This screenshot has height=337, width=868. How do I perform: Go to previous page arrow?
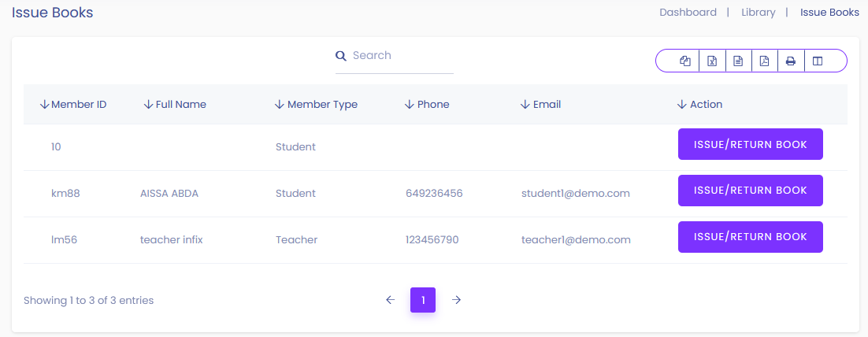390,300
